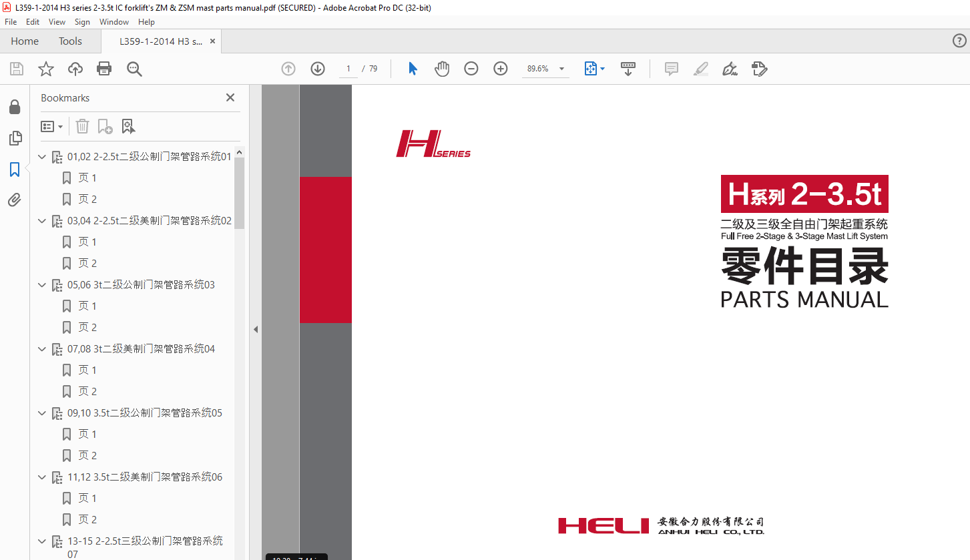The image size is (970, 560).
Task: Open bookmark options list dropdown
Action: [x=52, y=126]
